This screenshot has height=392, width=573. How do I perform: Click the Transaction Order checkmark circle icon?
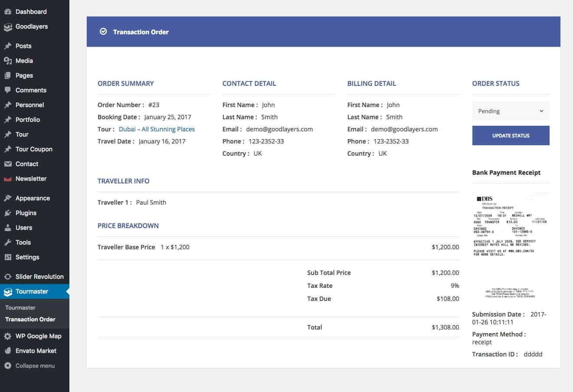tap(103, 32)
